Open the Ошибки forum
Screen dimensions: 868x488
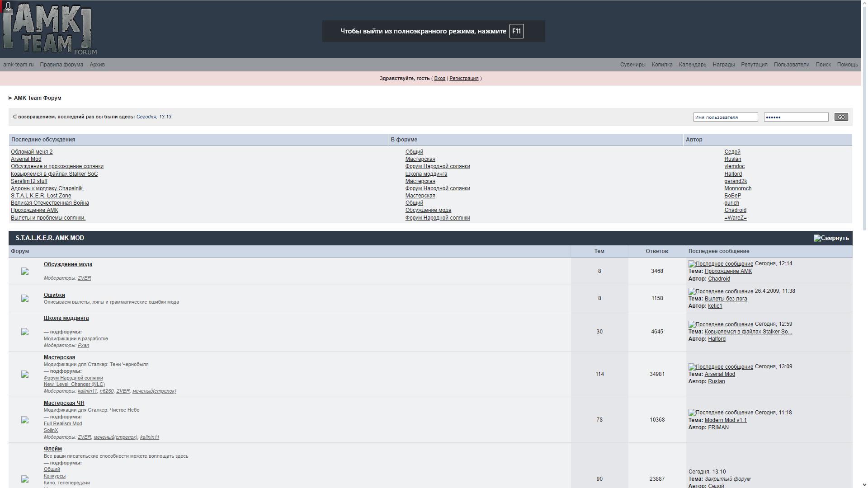click(54, 295)
